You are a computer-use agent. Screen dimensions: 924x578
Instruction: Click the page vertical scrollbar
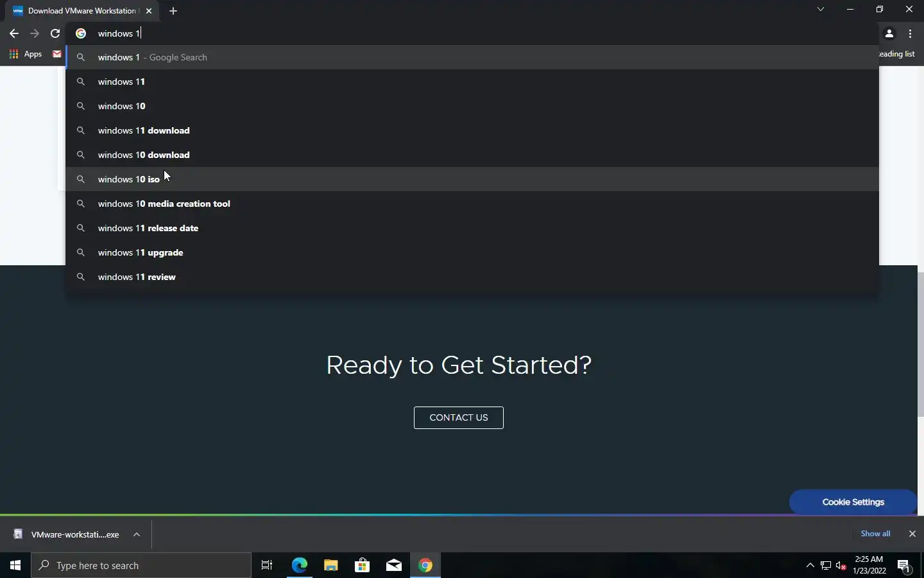pyautogui.click(x=921, y=344)
